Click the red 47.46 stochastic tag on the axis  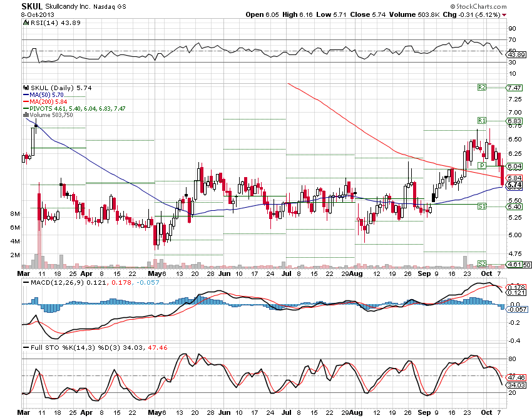516,377
